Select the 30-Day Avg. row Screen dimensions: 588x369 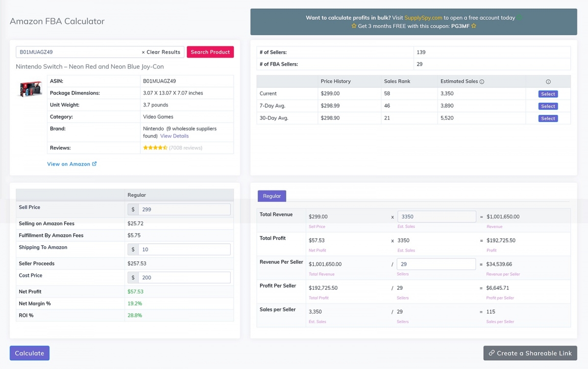tap(548, 118)
